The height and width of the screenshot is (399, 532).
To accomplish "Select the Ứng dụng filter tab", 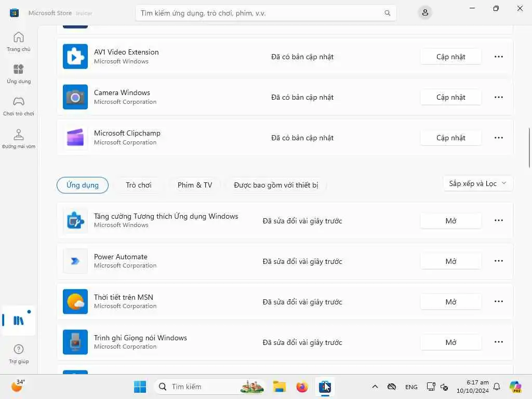I will [83, 185].
